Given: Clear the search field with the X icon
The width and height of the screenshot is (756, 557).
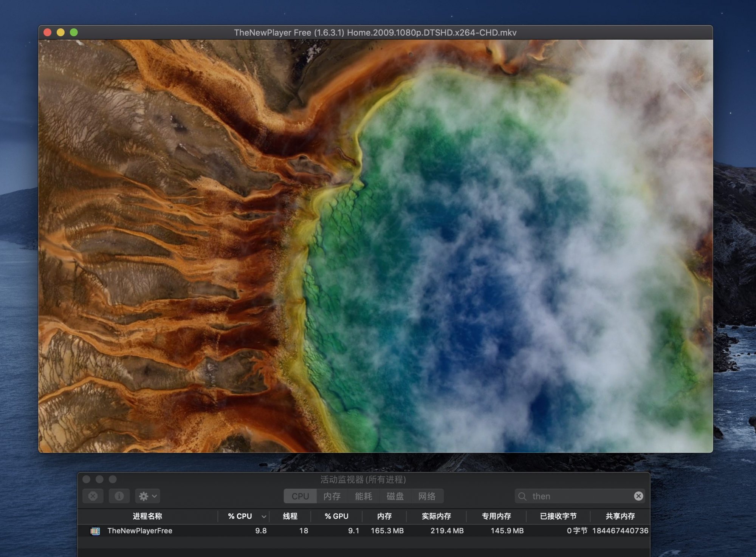Looking at the screenshot, I should [638, 496].
